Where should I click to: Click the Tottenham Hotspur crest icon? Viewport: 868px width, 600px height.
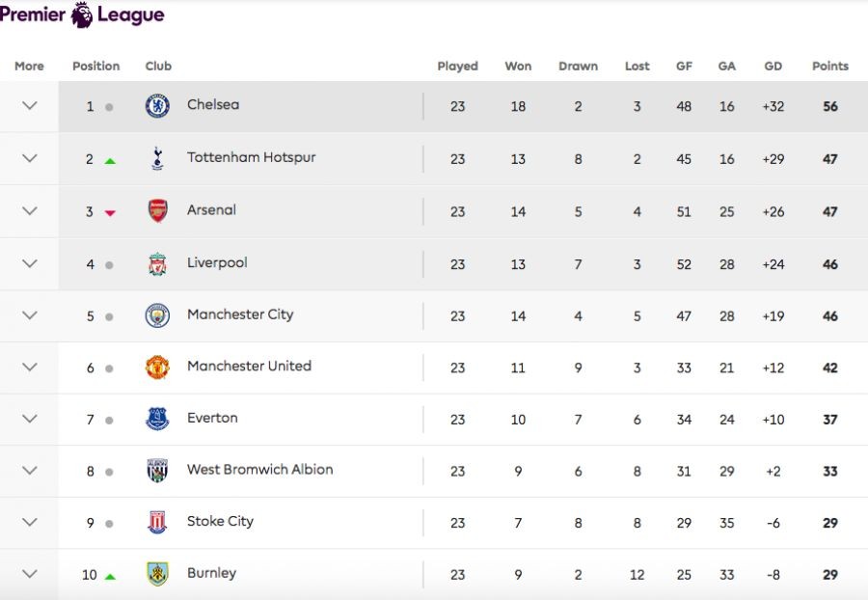tap(157, 158)
